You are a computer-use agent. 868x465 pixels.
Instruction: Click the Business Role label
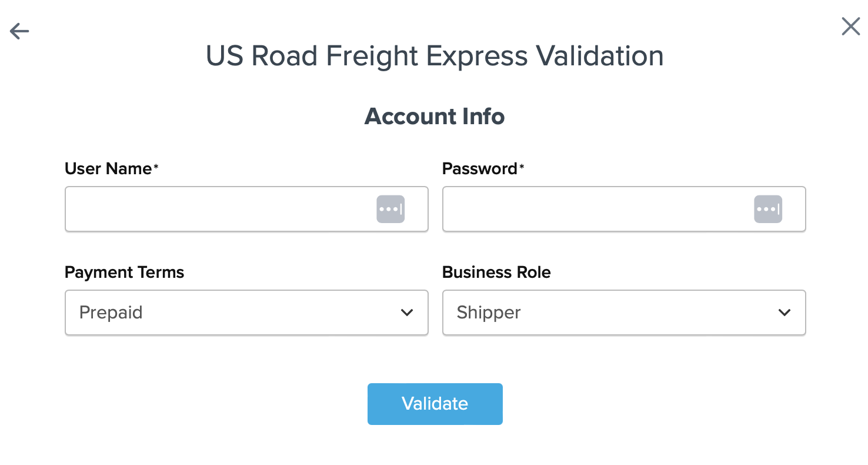pyautogui.click(x=496, y=273)
